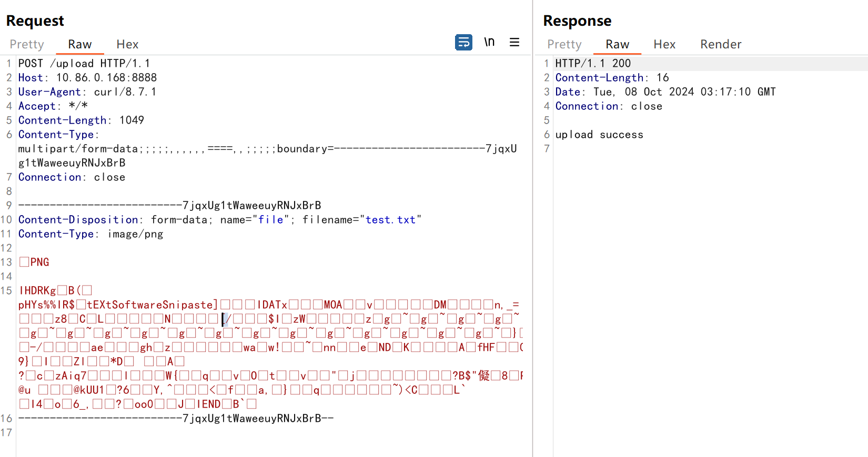Switch Response view to Pretty tab
Screen dimensions: 868x457
[x=564, y=45]
